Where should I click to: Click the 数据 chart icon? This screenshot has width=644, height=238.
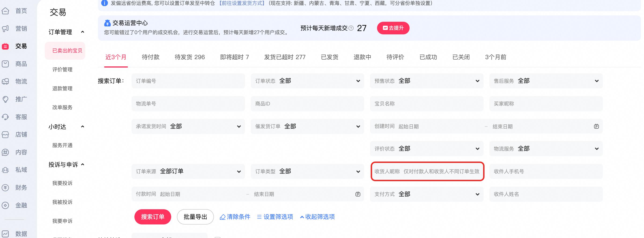click(x=5, y=234)
